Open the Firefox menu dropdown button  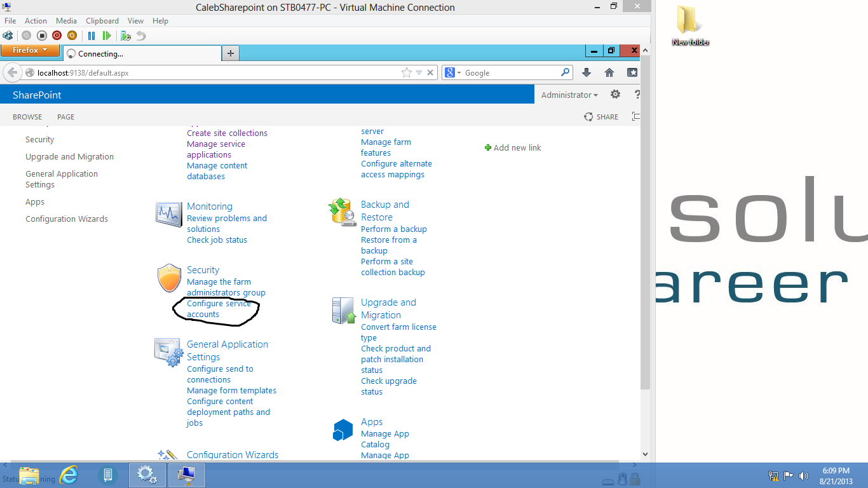click(30, 50)
